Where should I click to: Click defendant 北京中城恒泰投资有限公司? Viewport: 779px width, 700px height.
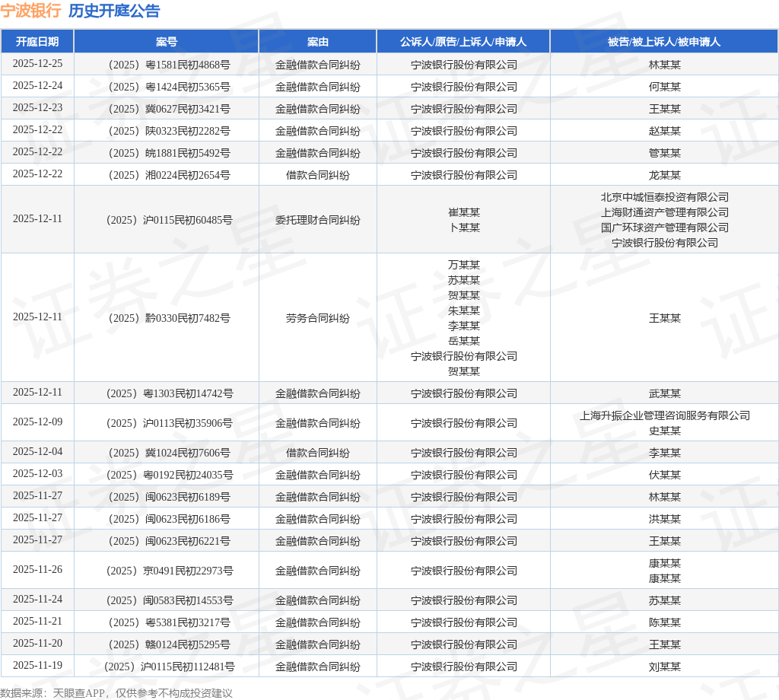[665, 197]
